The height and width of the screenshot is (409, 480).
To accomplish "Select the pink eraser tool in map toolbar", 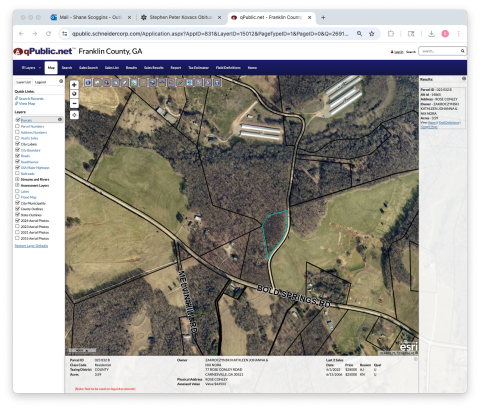I will click(x=125, y=82).
